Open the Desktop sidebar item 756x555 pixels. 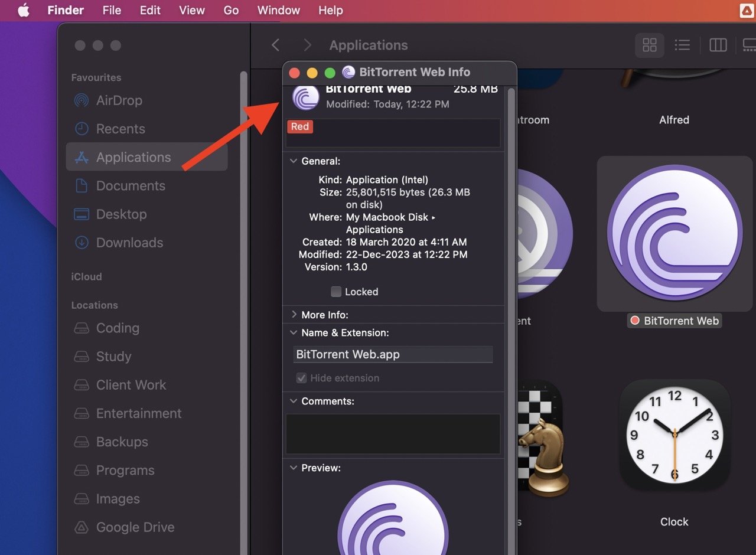point(121,214)
